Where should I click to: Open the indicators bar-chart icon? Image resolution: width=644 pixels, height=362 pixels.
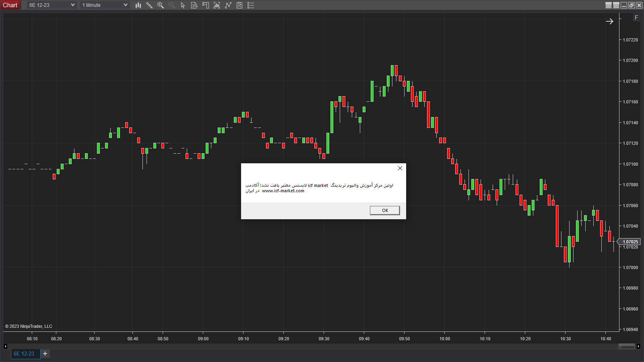(x=217, y=5)
